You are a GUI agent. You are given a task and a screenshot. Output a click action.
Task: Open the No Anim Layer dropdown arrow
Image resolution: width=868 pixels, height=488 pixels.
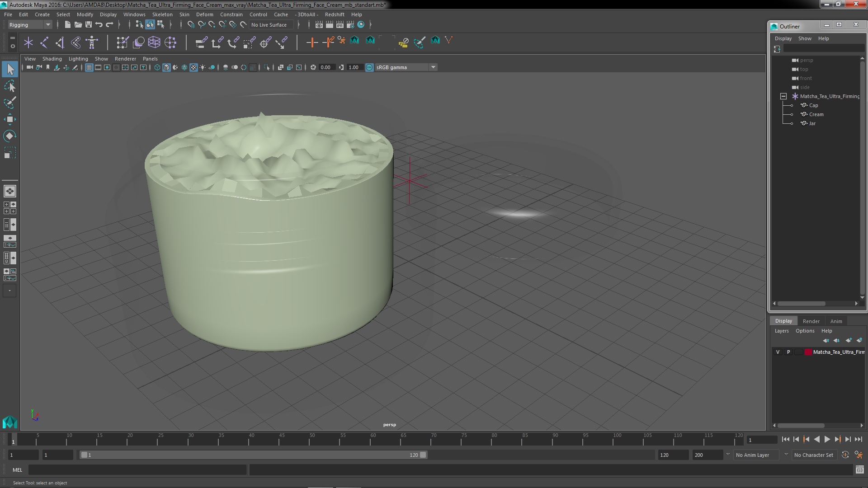coord(728,455)
